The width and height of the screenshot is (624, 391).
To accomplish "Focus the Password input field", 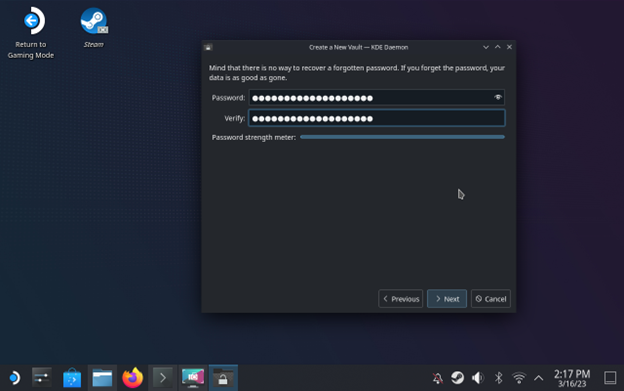I will [376, 97].
